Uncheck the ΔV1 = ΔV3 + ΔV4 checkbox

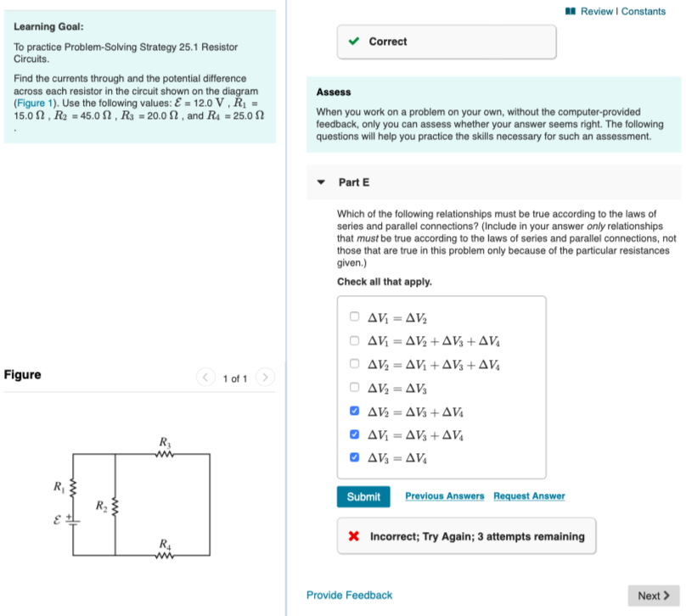[354, 434]
